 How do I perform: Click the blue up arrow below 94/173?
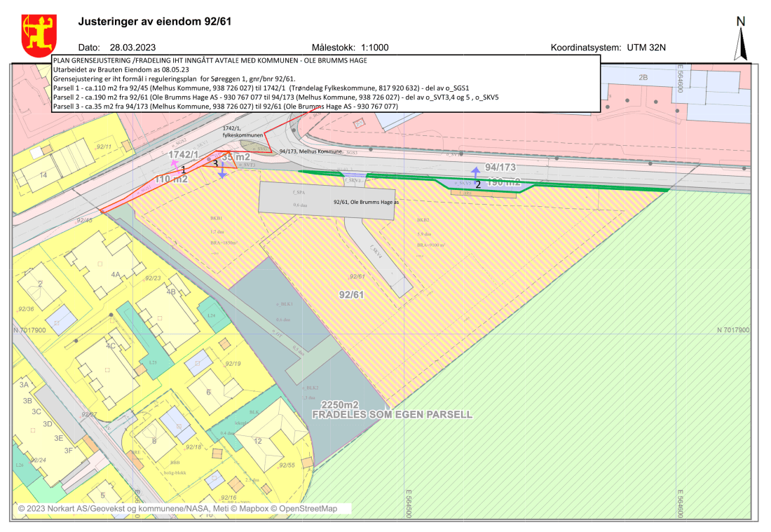pos(475,173)
